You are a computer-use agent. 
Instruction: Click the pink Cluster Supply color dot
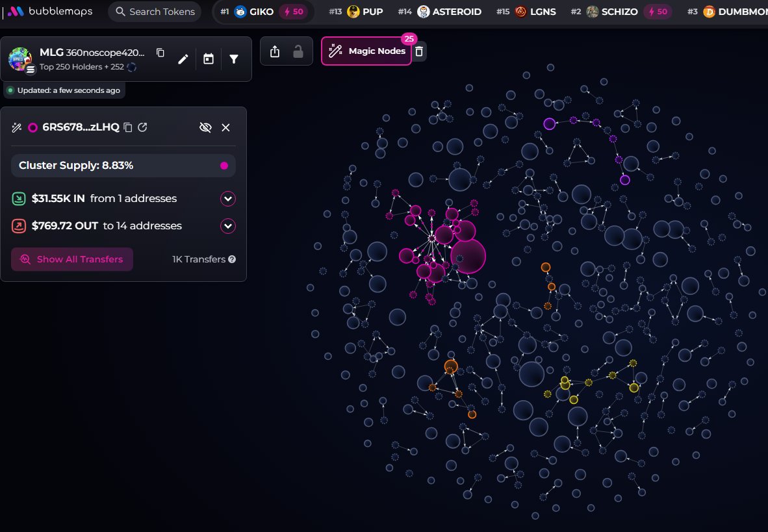224,166
